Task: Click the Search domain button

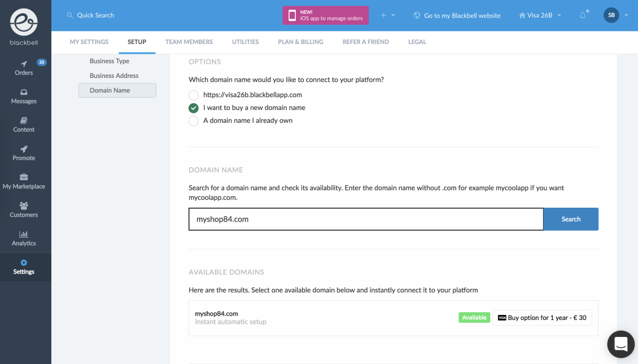Action: 571,219
